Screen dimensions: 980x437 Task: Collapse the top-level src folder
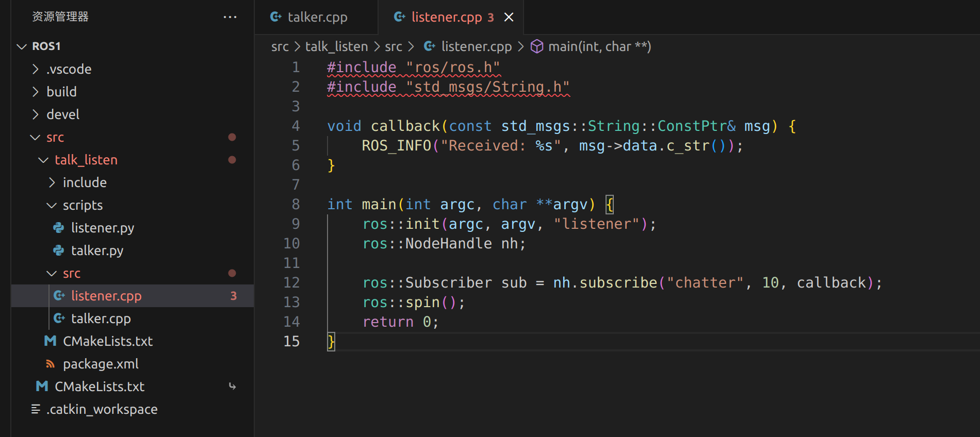coord(35,137)
